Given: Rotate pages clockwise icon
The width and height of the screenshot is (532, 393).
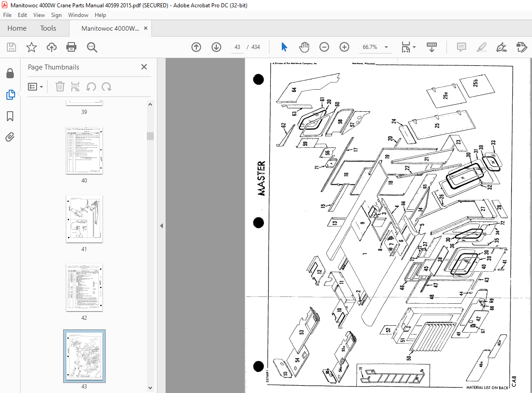Looking at the screenshot, I should pos(107,87).
